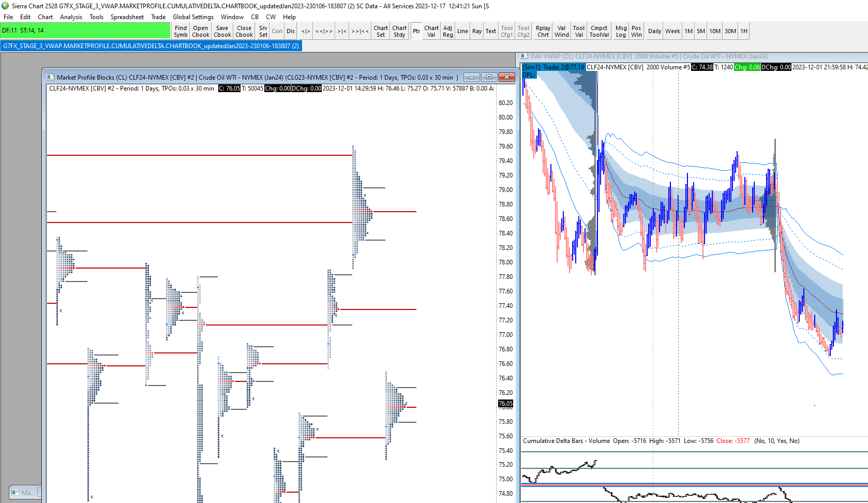
Task: Open Chart Stdy chart studies
Action: 399,32
